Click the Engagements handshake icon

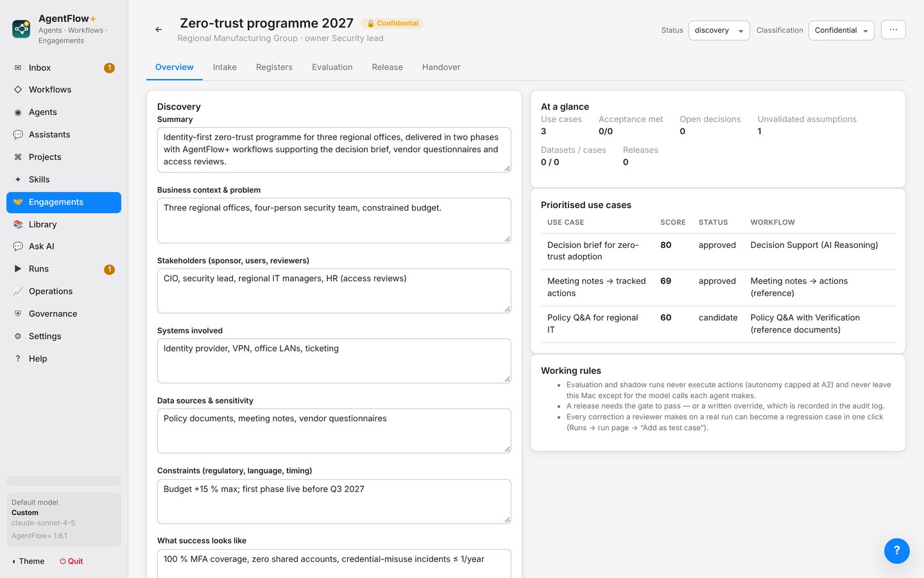tap(18, 202)
